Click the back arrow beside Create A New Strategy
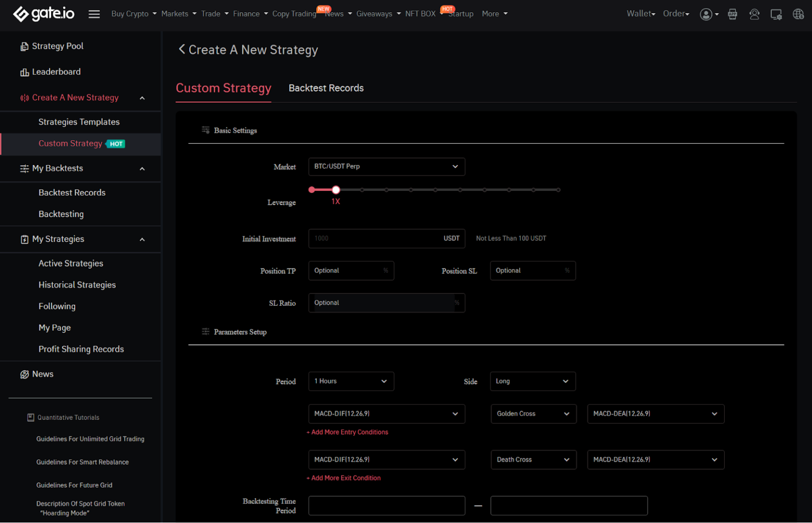This screenshot has height=523, width=812. pyautogui.click(x=181, y=49)
